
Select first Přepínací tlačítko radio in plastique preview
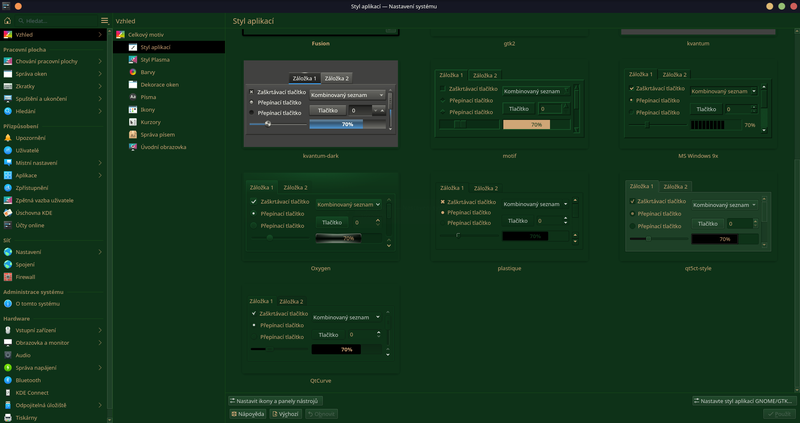pos(443,212)
